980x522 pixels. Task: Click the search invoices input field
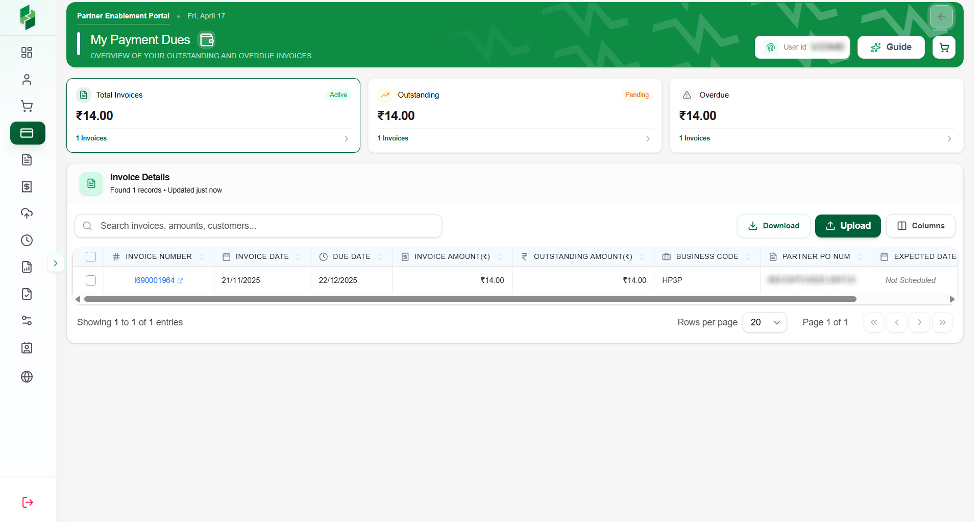tap(258, 226)
